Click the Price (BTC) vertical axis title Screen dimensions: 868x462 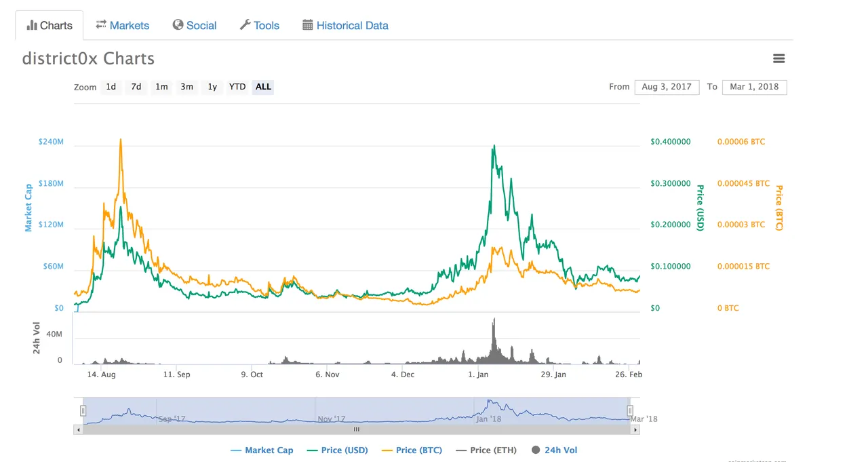[779, 208]
